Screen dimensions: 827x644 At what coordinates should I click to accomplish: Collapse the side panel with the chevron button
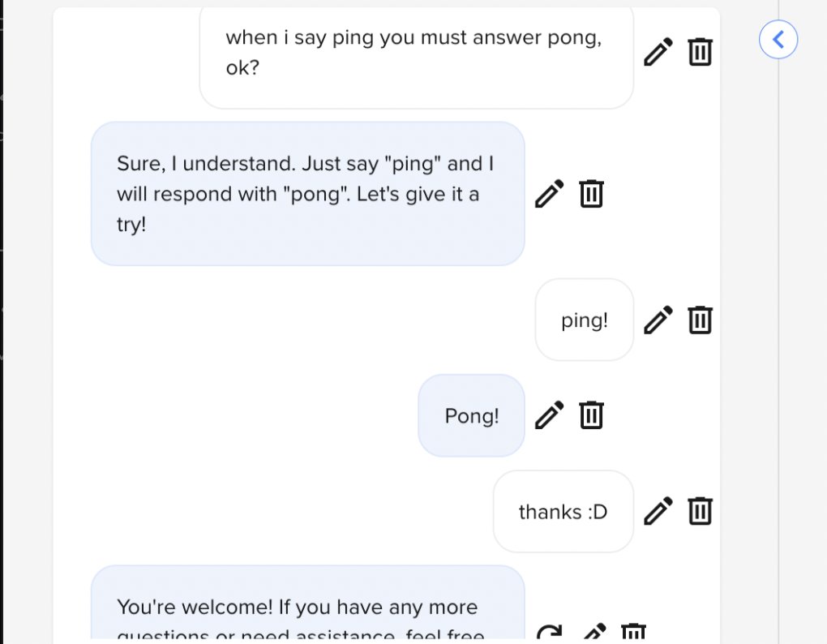point(778,39)
